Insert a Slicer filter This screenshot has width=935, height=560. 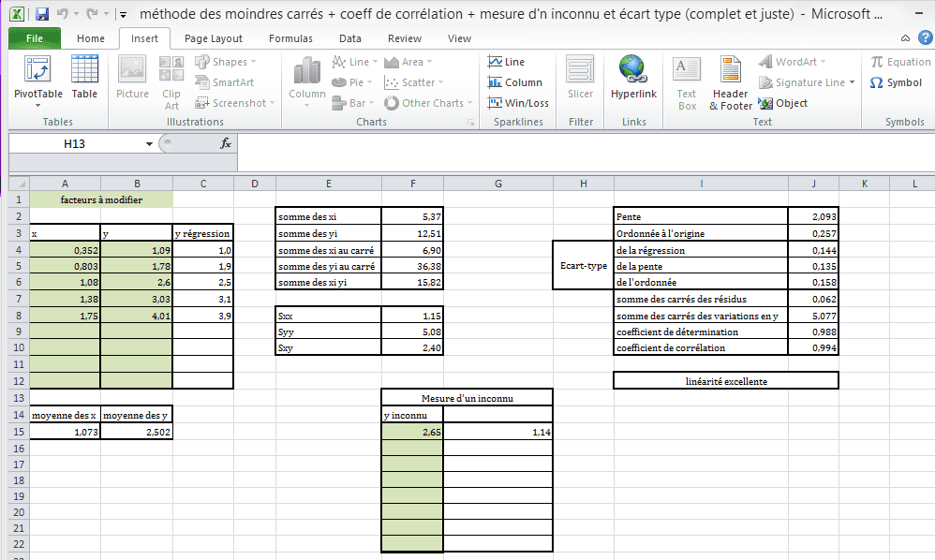click(580, 78)
